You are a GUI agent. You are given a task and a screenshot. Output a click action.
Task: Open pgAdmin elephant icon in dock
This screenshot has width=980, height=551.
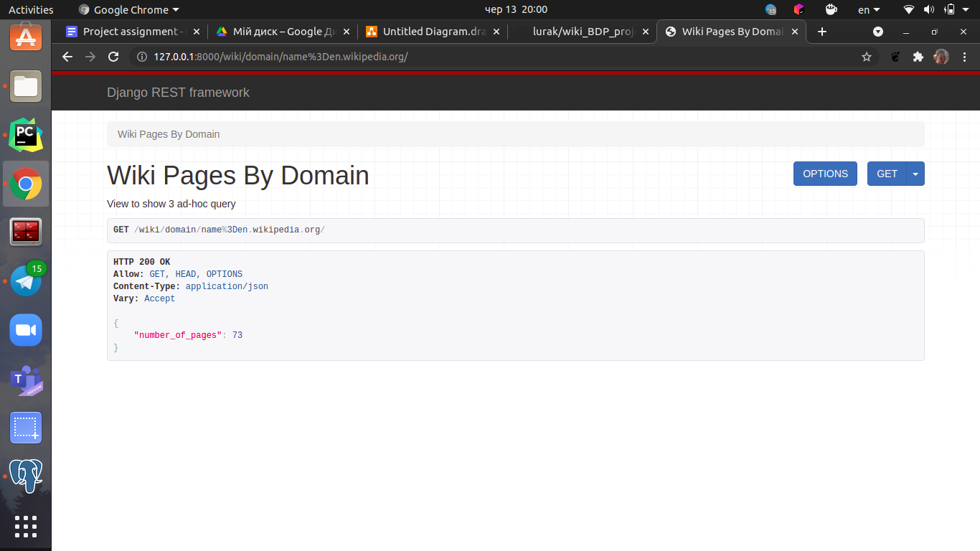(x=25, y=476)
